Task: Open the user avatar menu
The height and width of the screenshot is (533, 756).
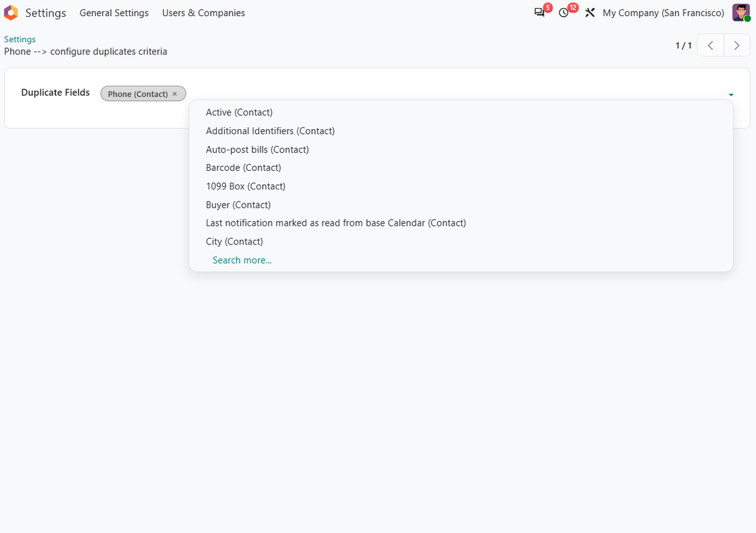Action: pos(741,13)
